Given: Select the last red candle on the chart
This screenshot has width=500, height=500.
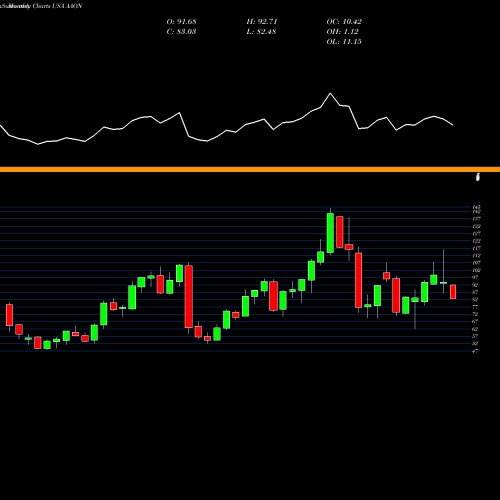Looking at the screenshot, I should pos(453,292).
